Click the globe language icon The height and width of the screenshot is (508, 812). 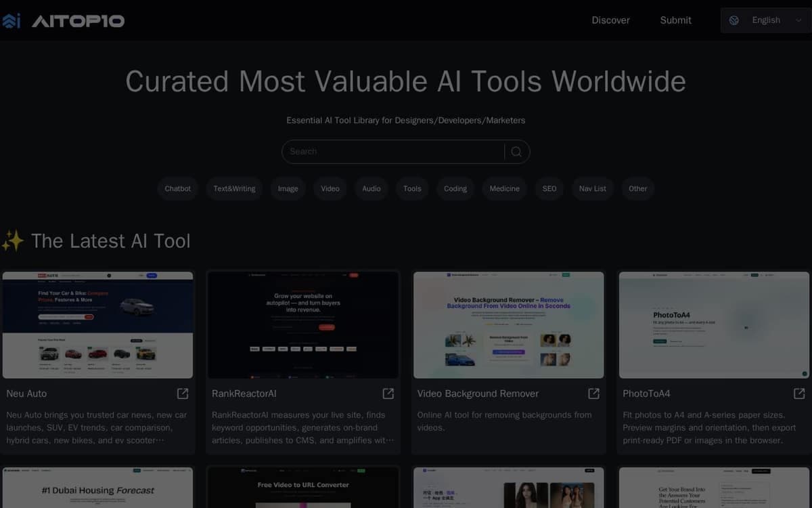(734, 20)
